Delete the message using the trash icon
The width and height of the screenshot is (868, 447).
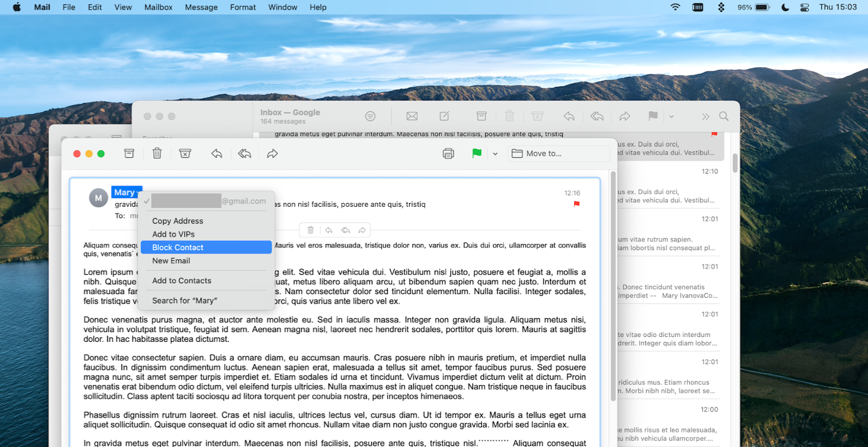click(x=156, y=153)
